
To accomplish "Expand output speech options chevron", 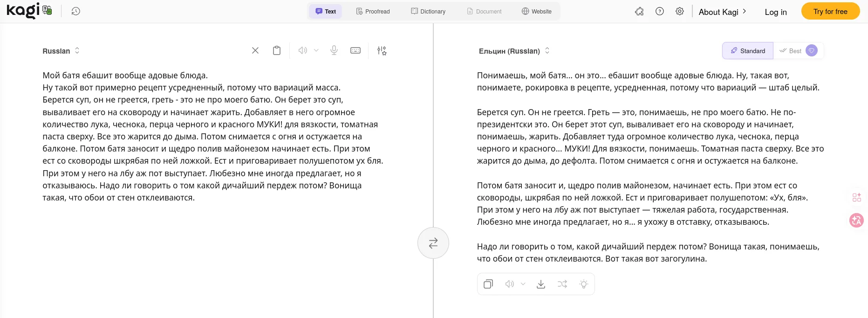I will (523, 284).
